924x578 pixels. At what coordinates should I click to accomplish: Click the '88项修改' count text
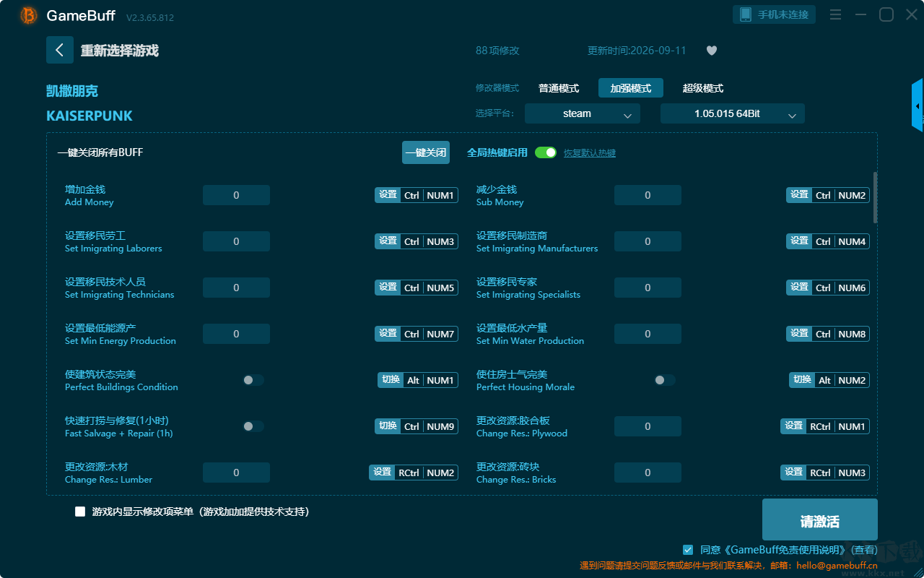click(497, 51)
